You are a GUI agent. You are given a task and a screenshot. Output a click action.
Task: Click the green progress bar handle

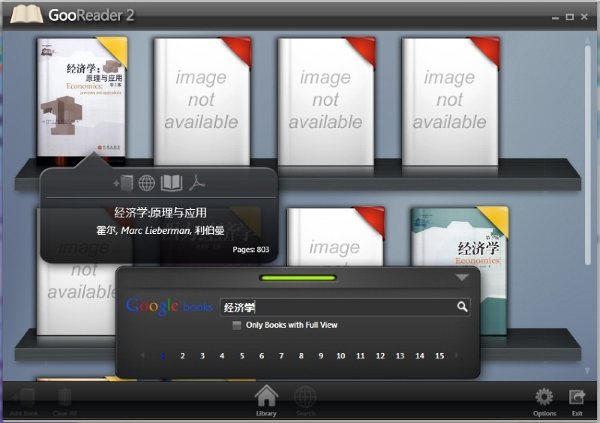click(298, 278)
